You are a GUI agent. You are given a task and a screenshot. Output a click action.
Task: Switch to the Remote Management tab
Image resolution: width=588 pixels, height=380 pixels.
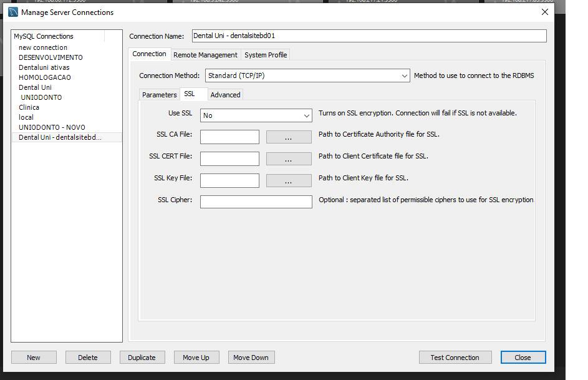coord(205,55)
